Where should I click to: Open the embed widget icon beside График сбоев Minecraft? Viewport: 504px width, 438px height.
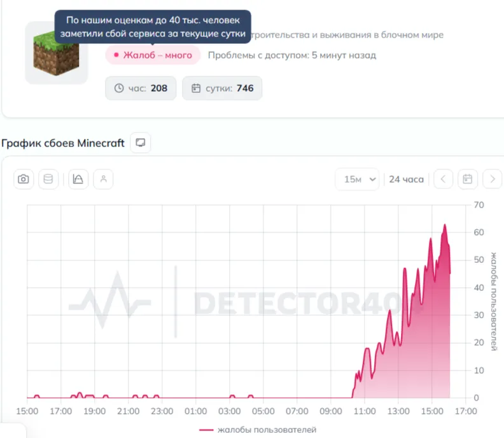pos(141,143)
